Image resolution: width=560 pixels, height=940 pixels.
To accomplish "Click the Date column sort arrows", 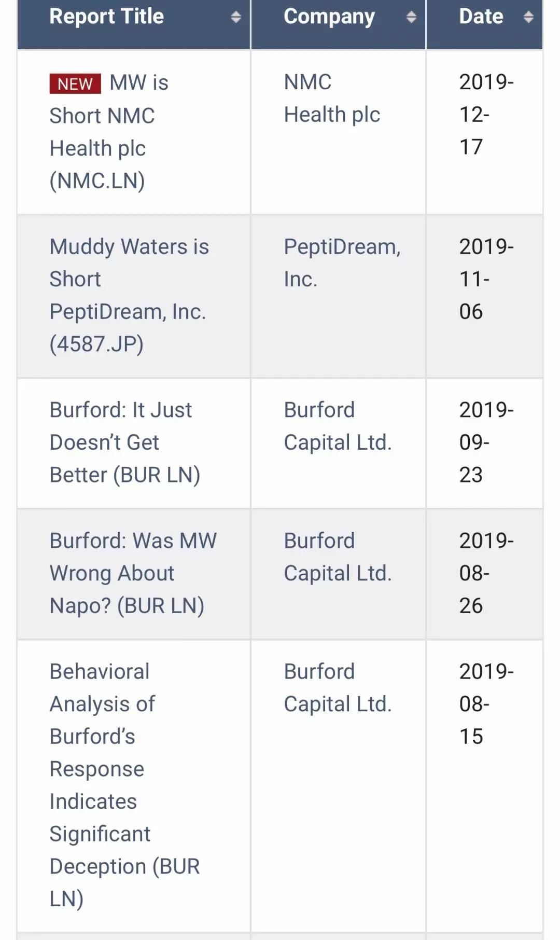I will tap(528, 17).
